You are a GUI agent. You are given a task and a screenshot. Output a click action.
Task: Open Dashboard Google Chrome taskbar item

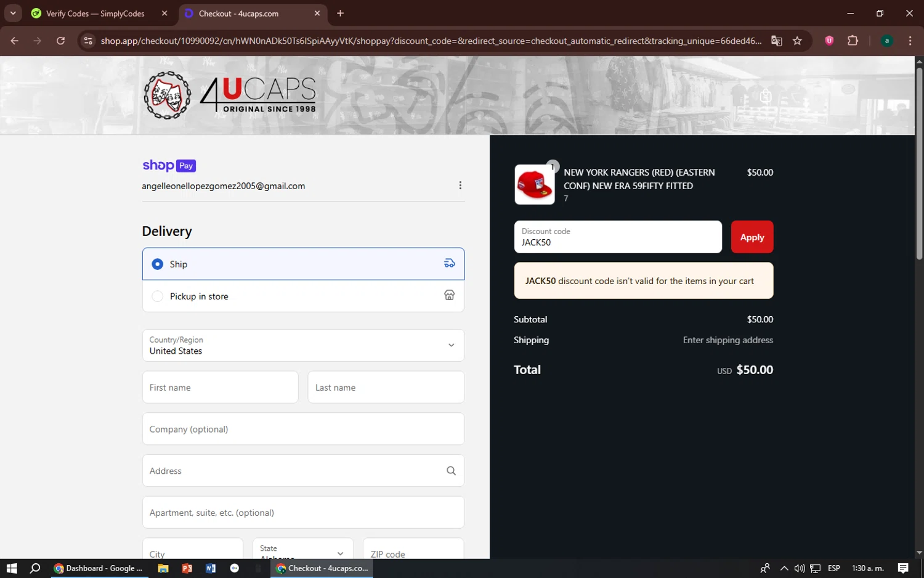99,568
